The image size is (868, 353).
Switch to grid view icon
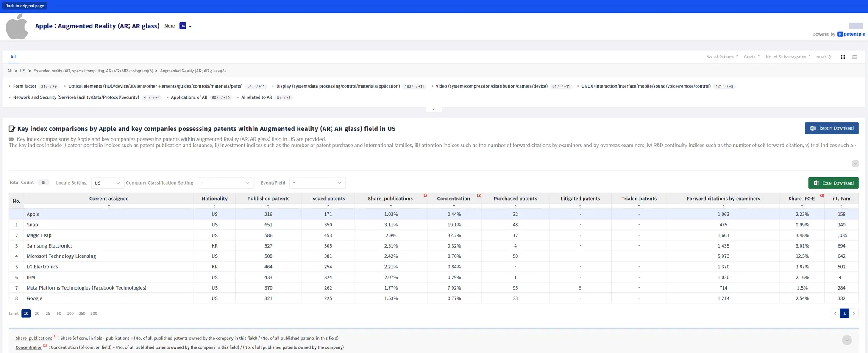click(843, 57)
